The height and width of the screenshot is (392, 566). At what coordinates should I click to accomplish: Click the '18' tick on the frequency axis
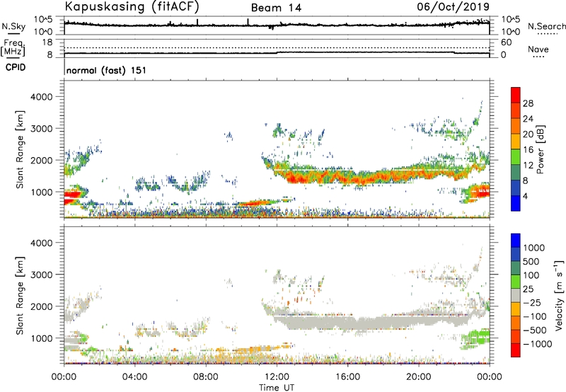point(47,42)
